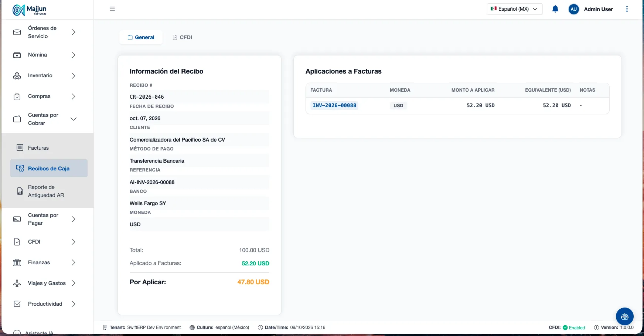Click the Órdenes de Servicio briefcase icon
The height and width of the screenshot is (336, 644).
coord(17,32)
